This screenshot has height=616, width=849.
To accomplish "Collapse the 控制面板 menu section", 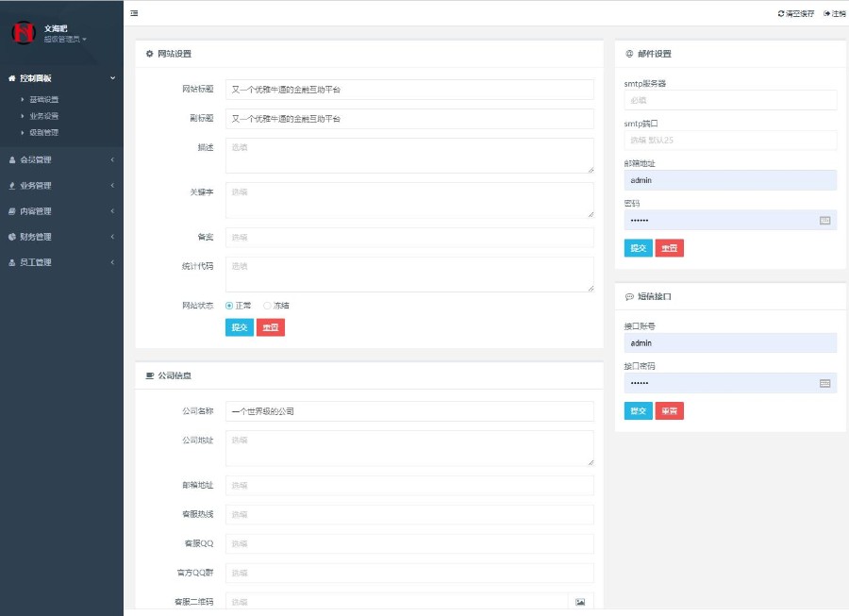I will pos(112,78).
